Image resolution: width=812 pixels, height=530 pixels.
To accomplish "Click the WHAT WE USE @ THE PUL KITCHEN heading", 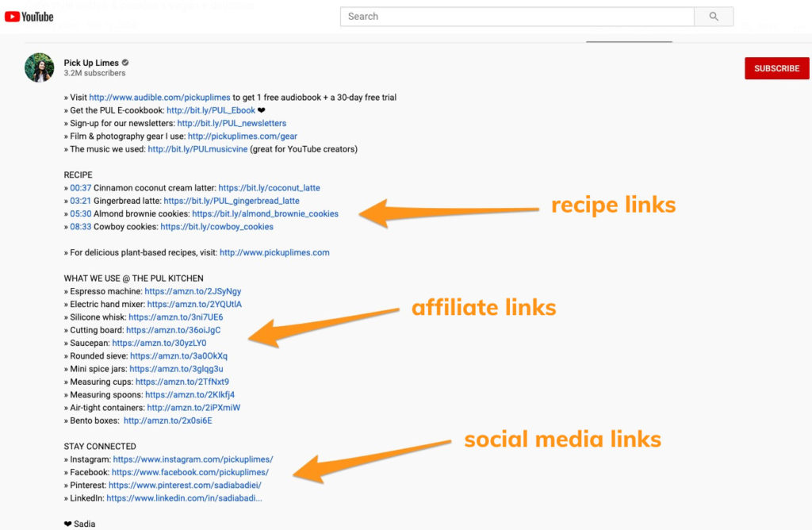I will [133, 278].
